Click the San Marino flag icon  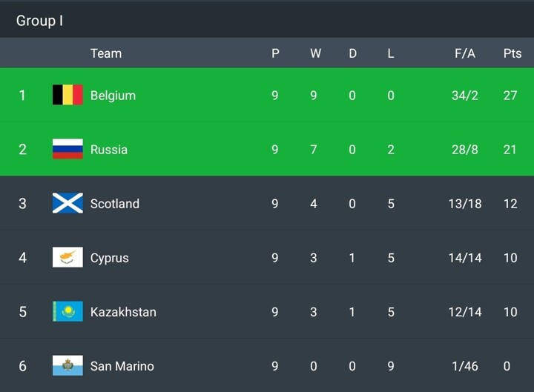pyautogui.click(x=67, y=365)
